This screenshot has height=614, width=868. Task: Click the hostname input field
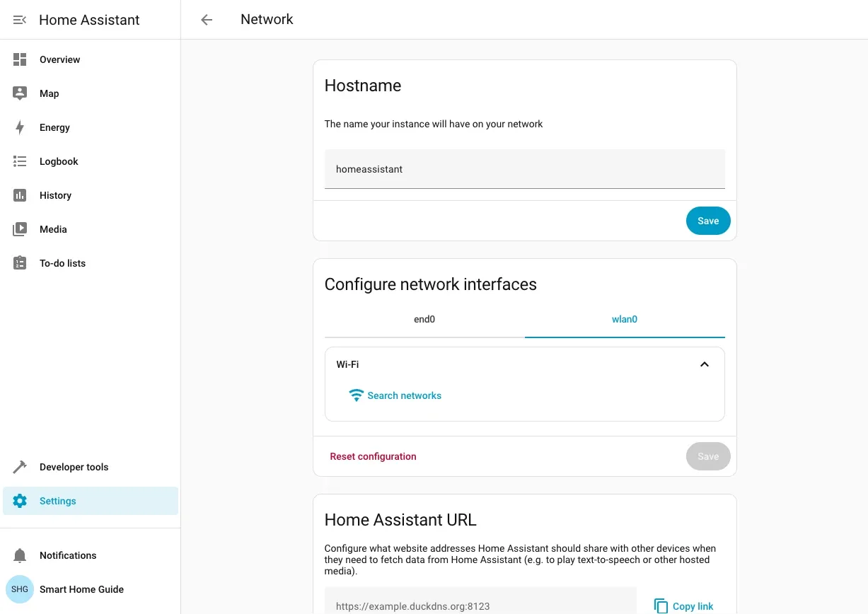pyautogui.click(x=525, y=169)
